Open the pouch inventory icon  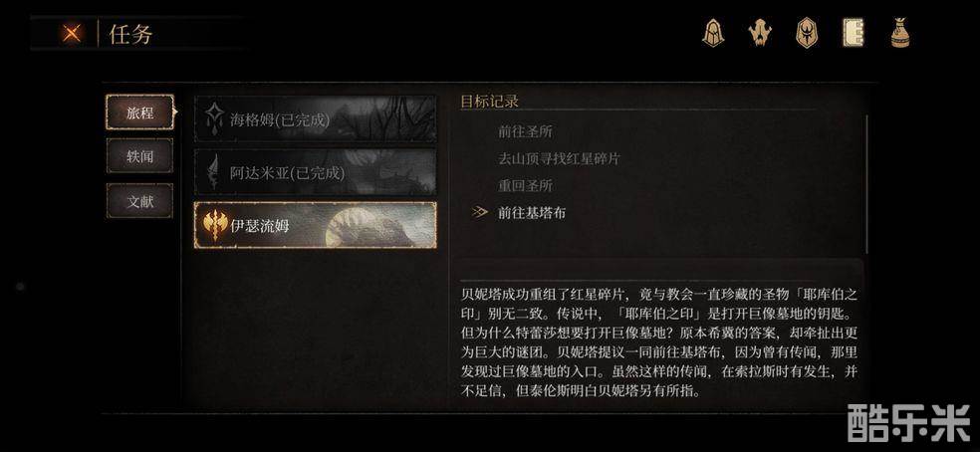899,33
